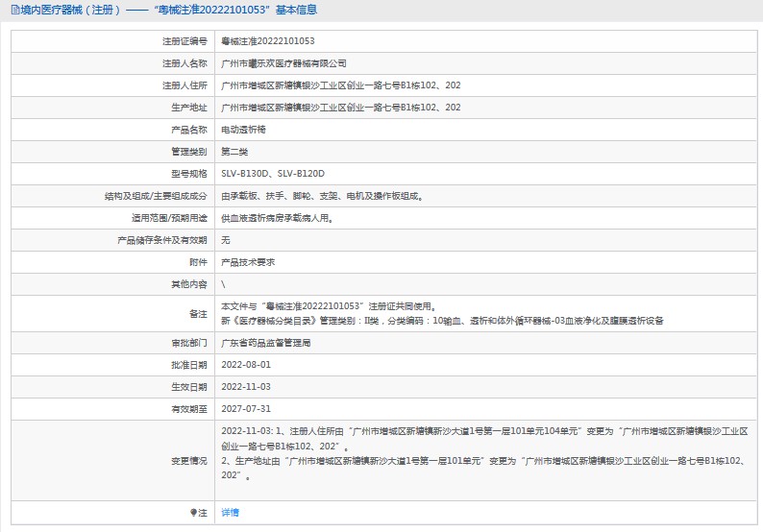Click attachment value 产品技术要求
763x532 pixels.
248,262
